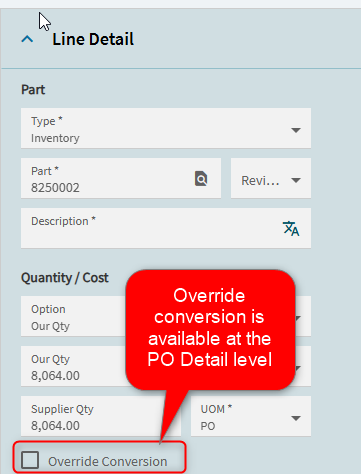Click the Description input field

[166, 228]
